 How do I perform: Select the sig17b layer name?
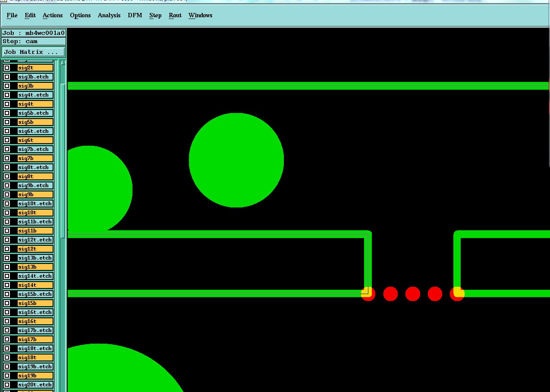pos(35,339)
